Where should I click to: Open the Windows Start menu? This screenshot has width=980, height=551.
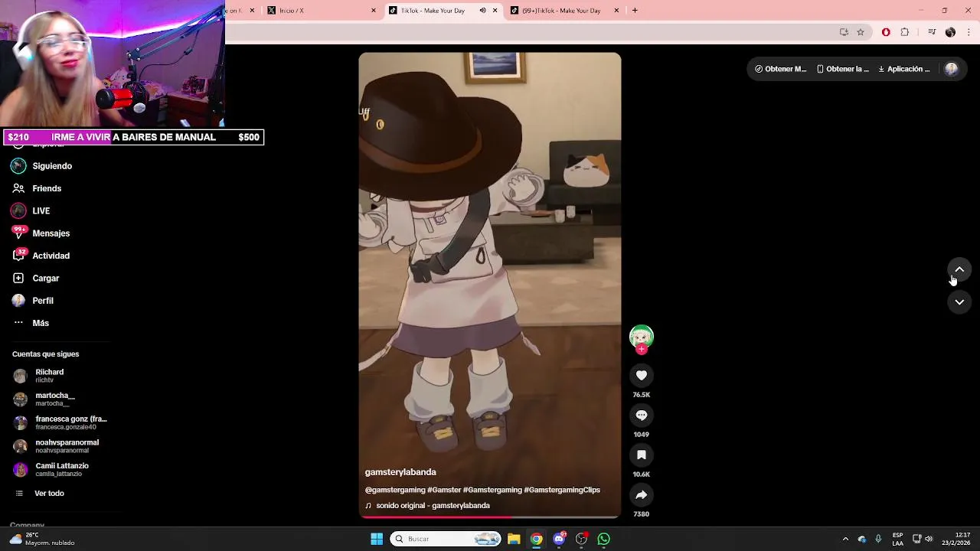click(377, 539)
